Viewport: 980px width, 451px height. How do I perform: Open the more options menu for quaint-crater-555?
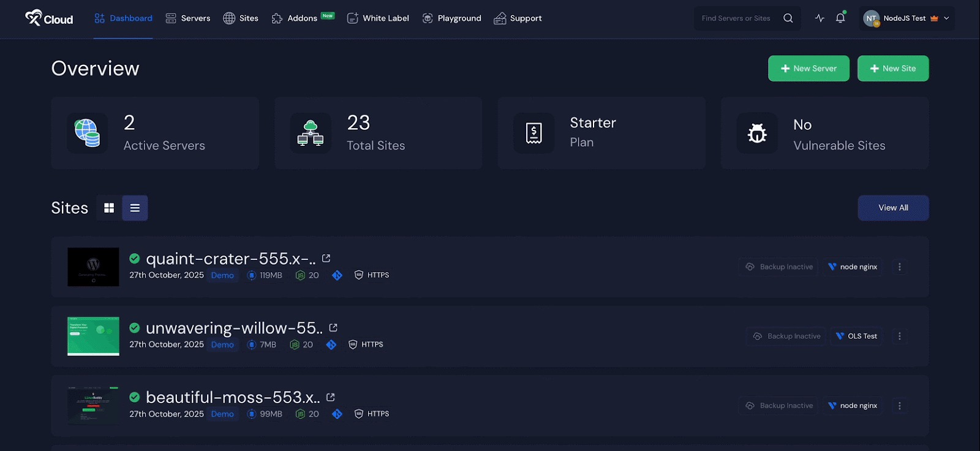click(x=900, y=267)
